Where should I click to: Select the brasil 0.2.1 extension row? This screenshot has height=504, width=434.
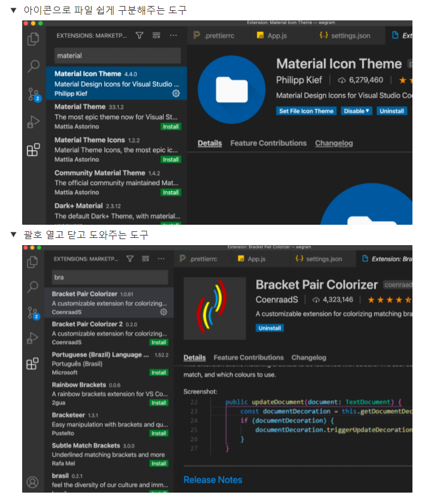point(109,481)
